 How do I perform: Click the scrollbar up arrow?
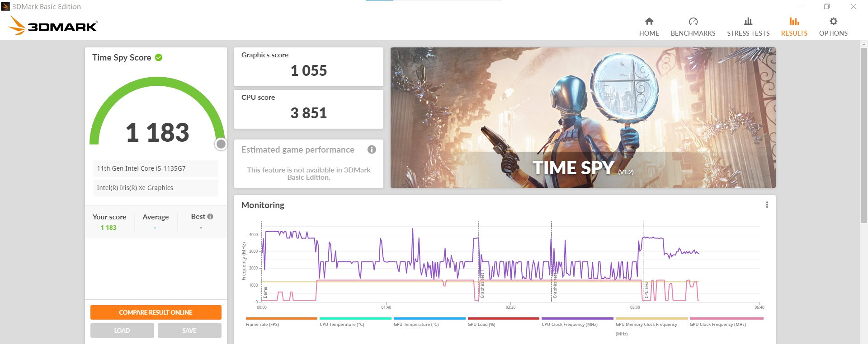[864, 44]
